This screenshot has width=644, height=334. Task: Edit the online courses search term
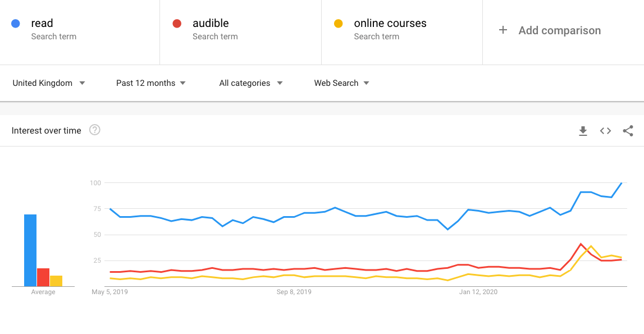(x=390, y=24)
